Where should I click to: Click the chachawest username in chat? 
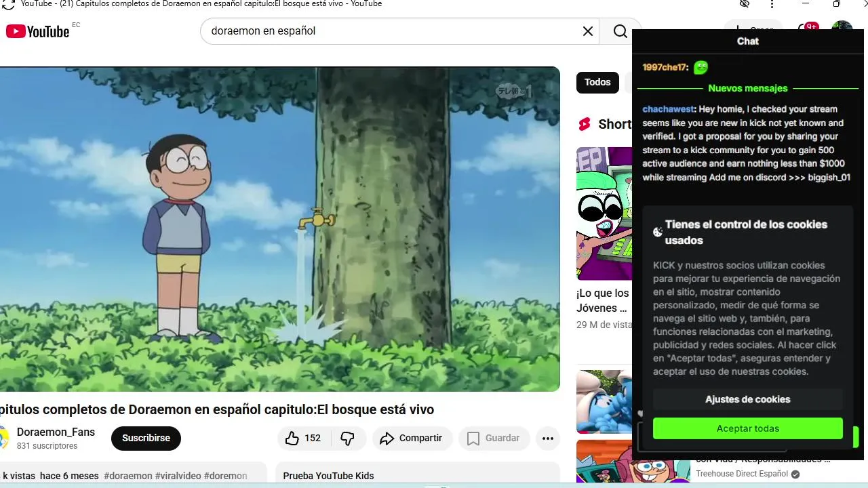coord(668,109)
